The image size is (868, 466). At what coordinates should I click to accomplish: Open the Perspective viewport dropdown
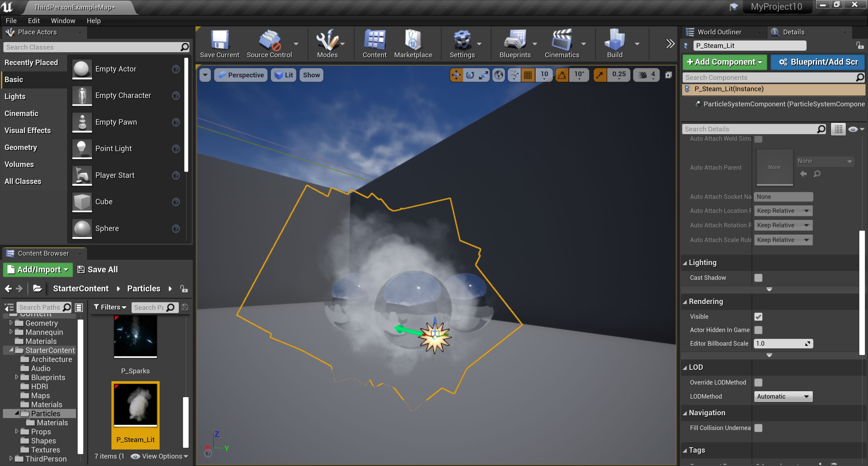point(241,75)
